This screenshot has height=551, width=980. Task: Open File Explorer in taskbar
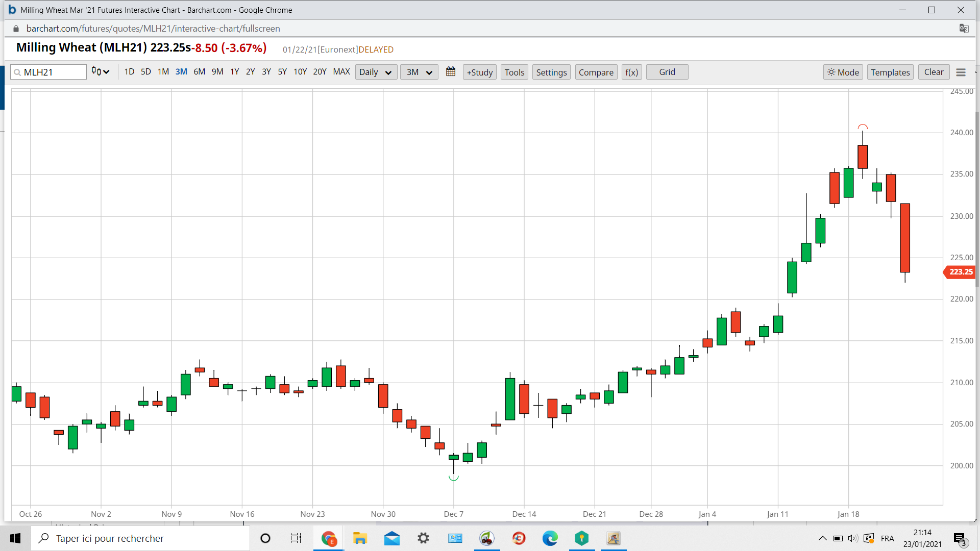360,538
